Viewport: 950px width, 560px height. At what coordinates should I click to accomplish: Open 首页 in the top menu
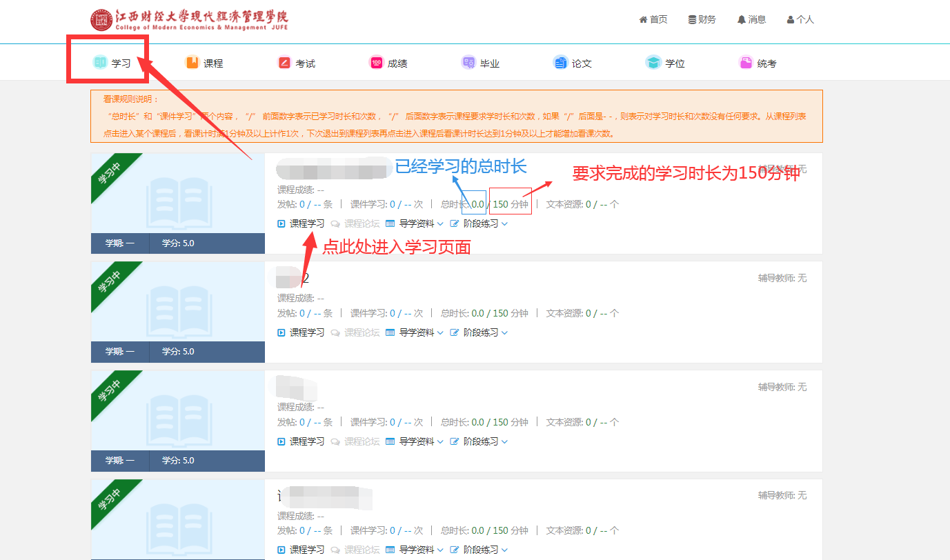coord(653,19)
